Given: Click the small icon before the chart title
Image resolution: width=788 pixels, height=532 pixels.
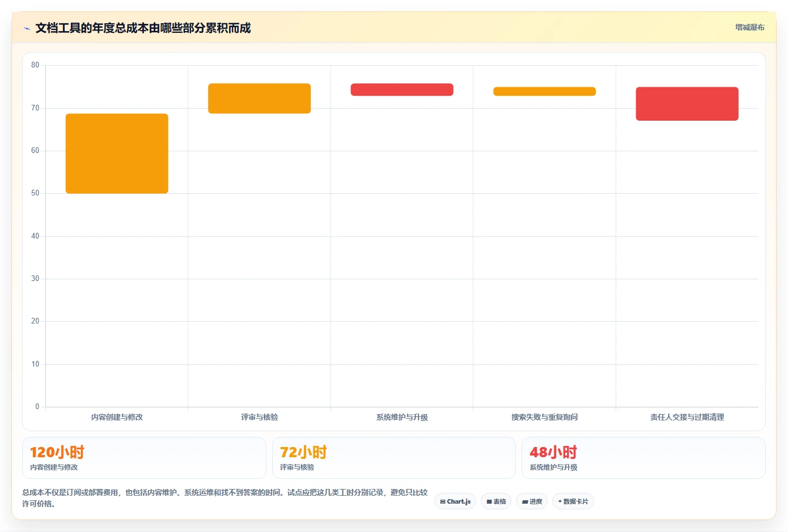Looking at the screenshot, I should click(27, 28).
